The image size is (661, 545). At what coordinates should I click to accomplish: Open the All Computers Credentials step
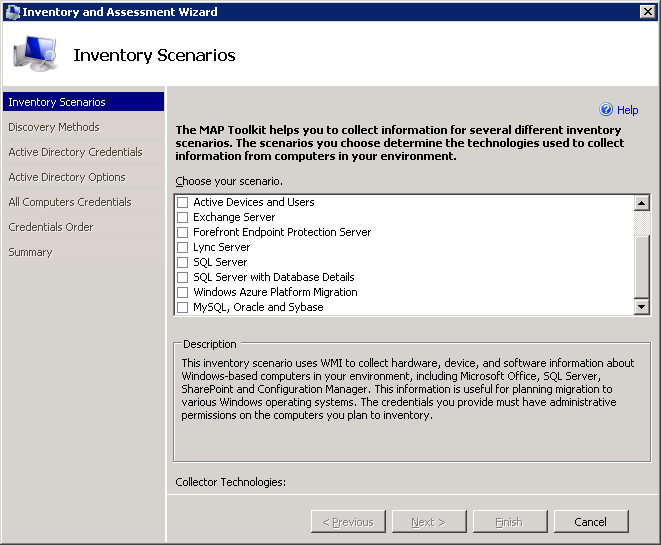point(70,202)
